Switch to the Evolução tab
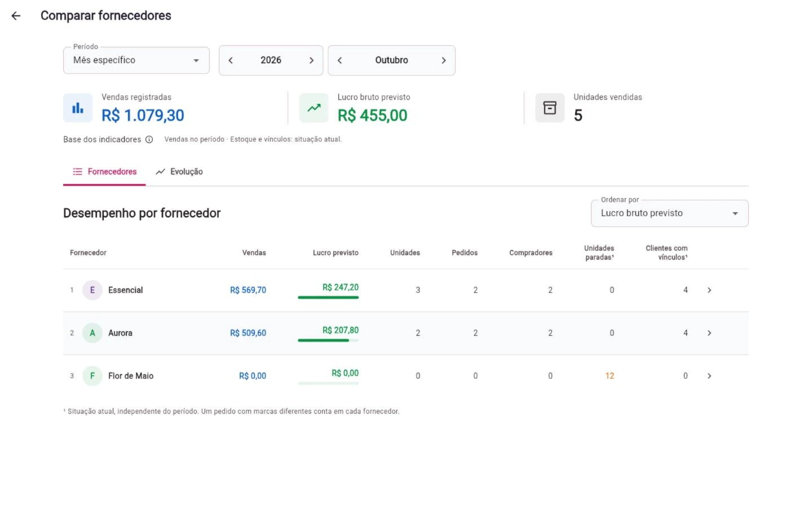Viewport: 812px width, 508px height. pyautogui.click(x=179, y=172)
